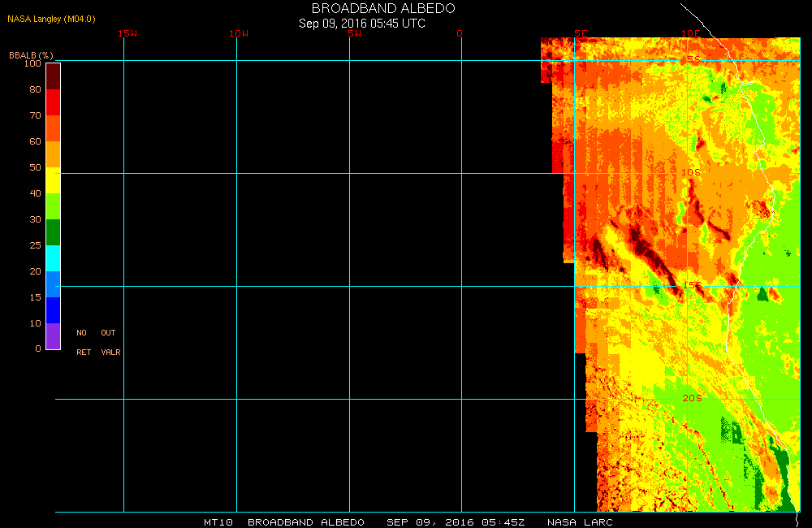The image size is (812, 528).
Task: Click the OUT VALR legend label
Action: tap(110, 342)
